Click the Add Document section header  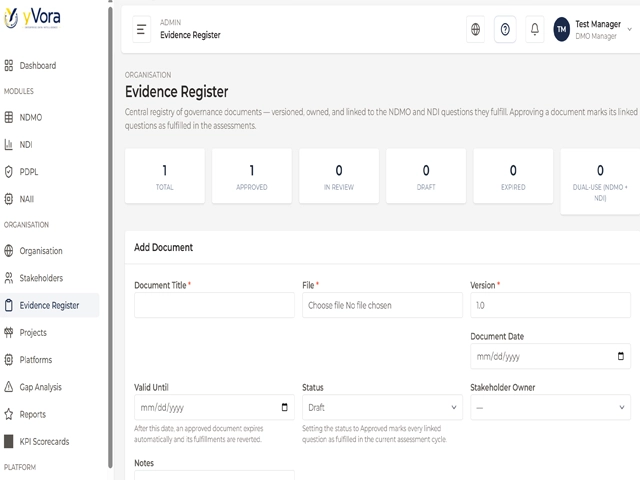click(163, 247)
